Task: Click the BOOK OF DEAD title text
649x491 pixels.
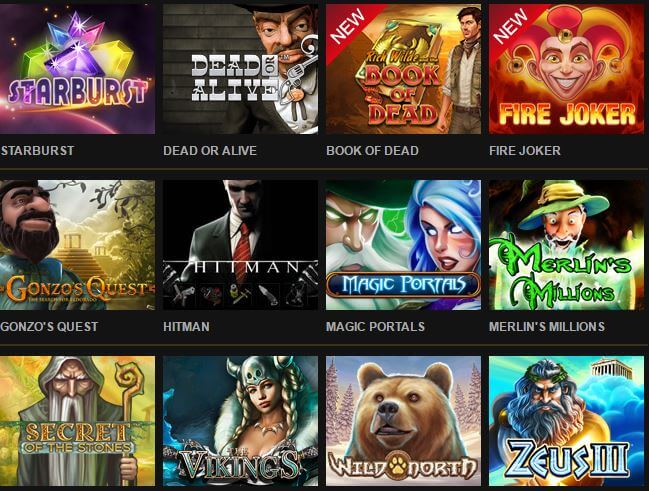Action: 373,151
